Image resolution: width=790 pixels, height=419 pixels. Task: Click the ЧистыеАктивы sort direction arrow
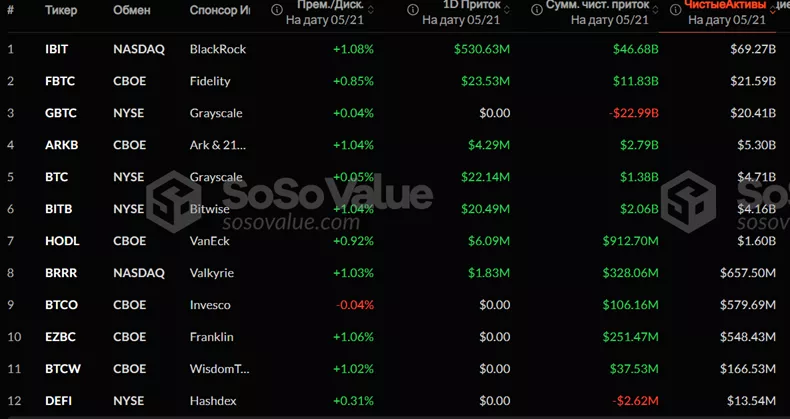(773, 13)
